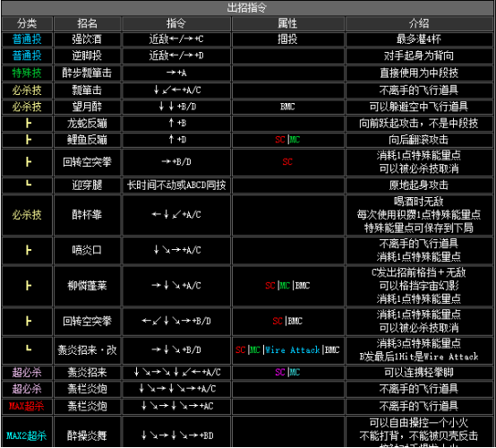This screenshot has height=448, width=496.
Task: Click the command '→+B/D'
Action: pos(176,162)
